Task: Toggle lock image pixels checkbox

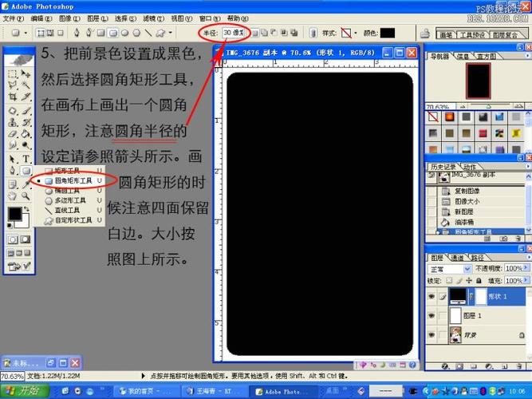Action: 459,281
